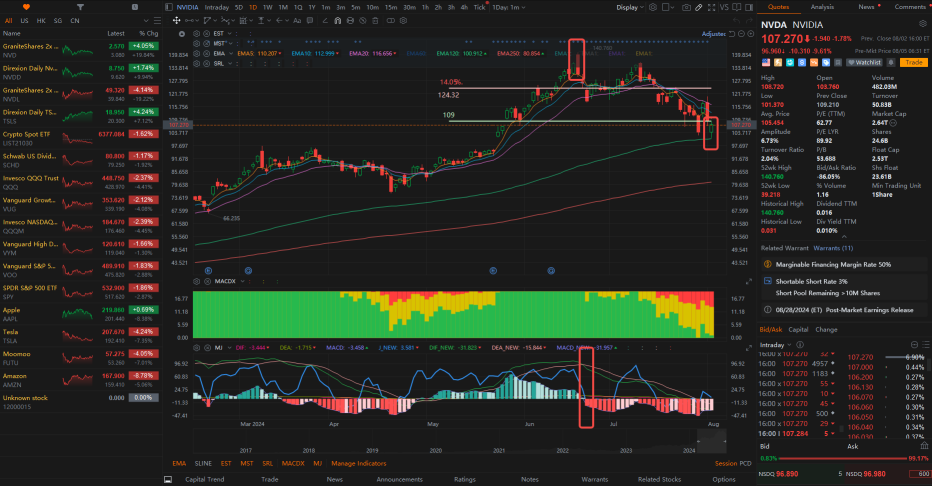The width and height of the screenshot is (932, 486).
Task: Toggle MST indicator in bottom indicator bar
Action: pyautogui.click(x=247, y=463)
